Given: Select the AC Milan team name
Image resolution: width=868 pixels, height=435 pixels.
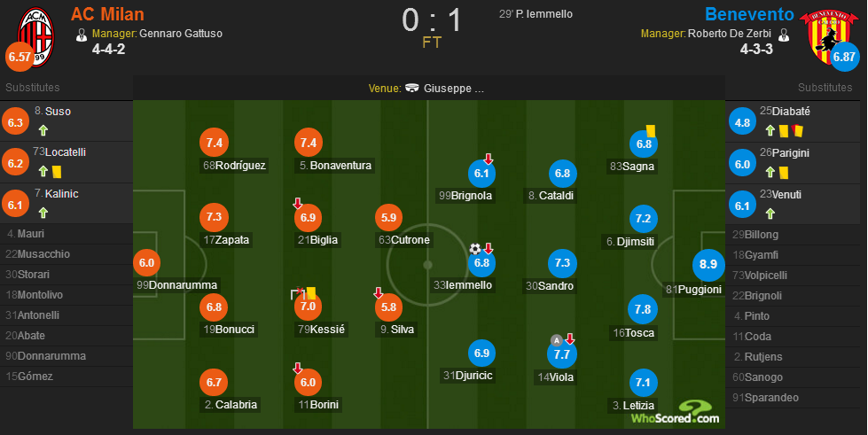Looking at the screenshot, I should (107, 14).
